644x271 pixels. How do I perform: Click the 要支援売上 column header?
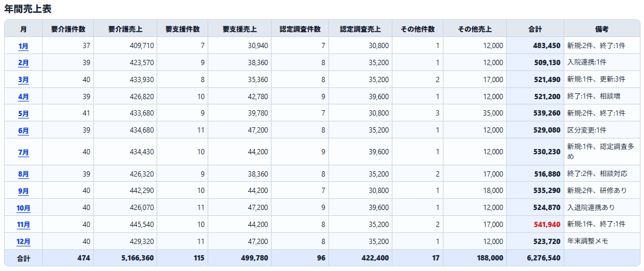coord(239,29)
